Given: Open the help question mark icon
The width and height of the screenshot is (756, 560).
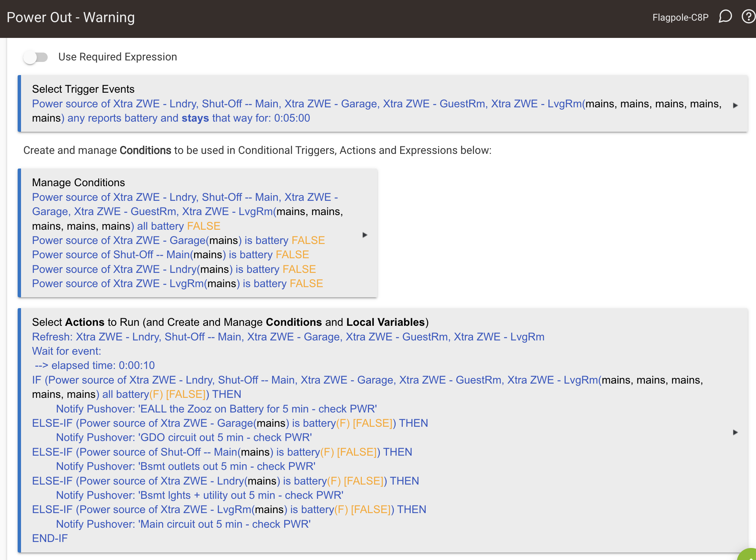Looking at the screenshot, I should (749, 17).
